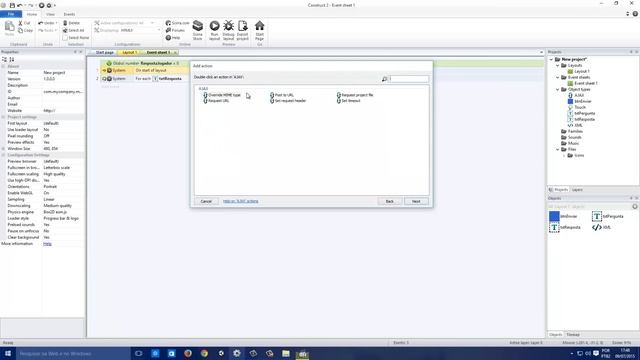Toggle the Select None checkbox item
The width and height of the screenshot is (640, 360).
[x=76, y=38]
